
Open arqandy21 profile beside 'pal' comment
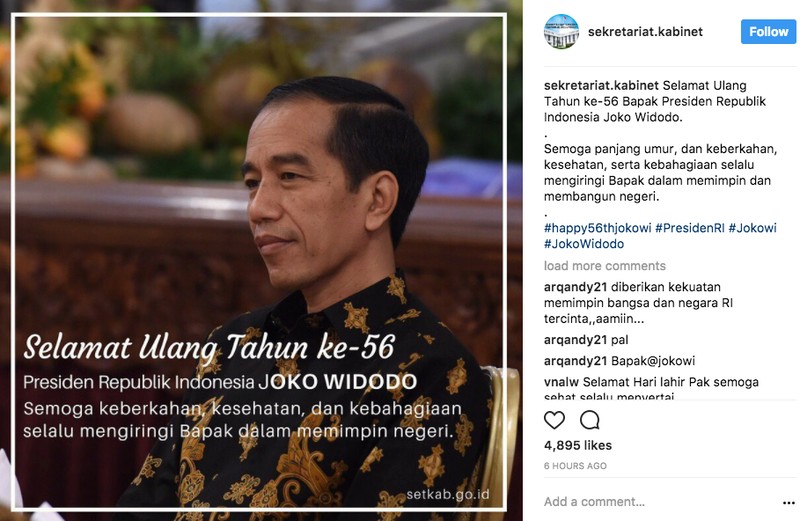click(x=576, y=340)
